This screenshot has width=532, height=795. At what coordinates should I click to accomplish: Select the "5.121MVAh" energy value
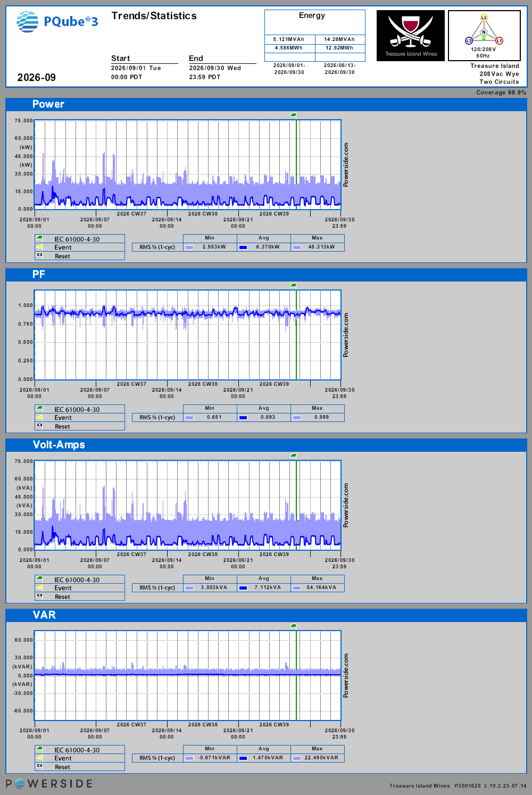(x=289, y=39)
